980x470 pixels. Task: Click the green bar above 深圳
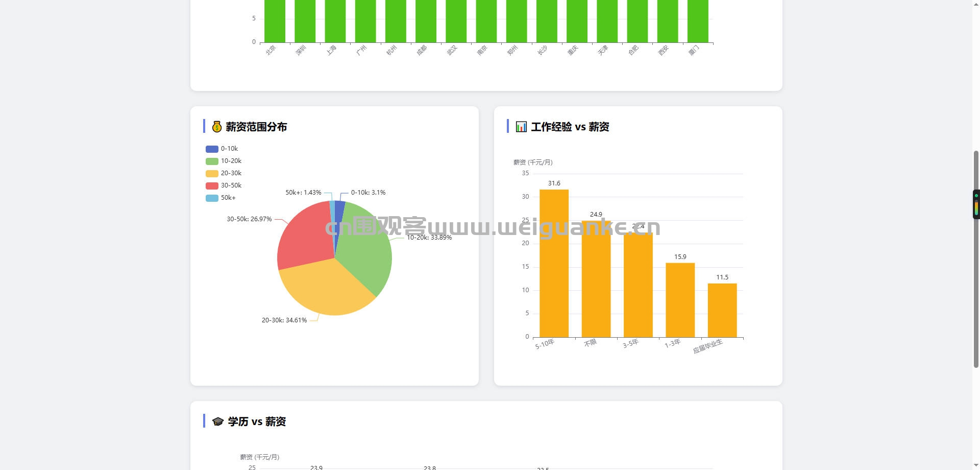point(305,21)
